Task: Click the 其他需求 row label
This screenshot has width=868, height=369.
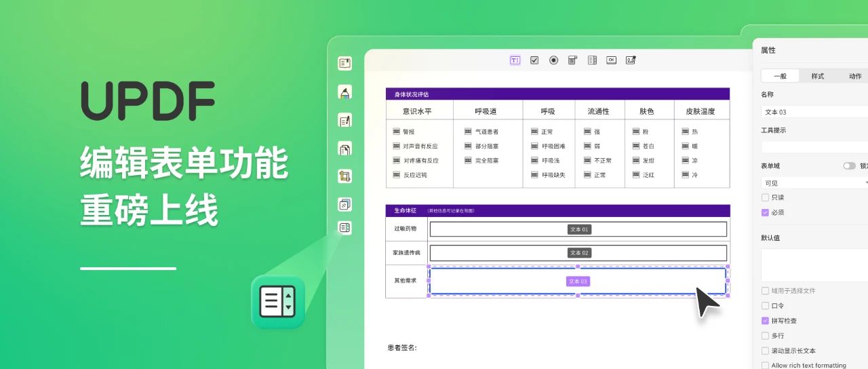Action: [406, 280]
